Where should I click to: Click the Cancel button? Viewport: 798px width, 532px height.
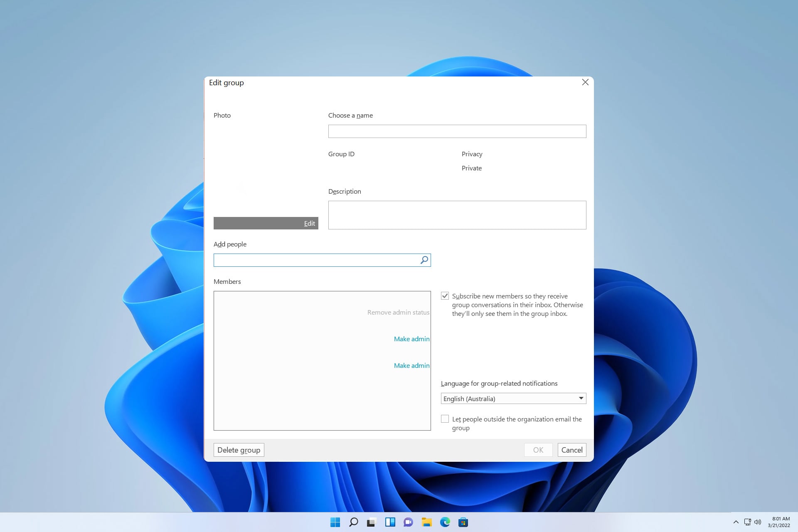(571, 450)
